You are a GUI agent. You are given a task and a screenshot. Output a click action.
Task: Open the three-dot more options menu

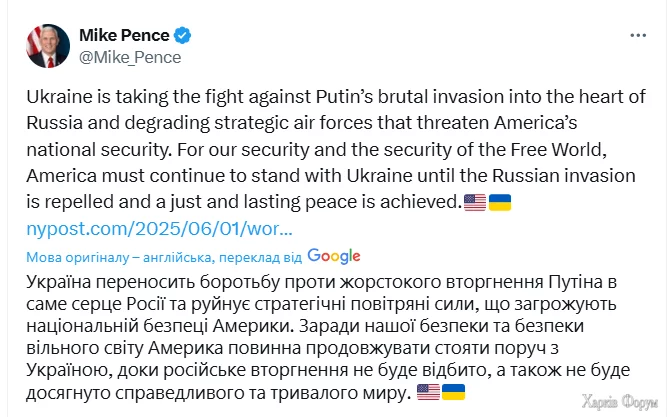click(637, 35)
